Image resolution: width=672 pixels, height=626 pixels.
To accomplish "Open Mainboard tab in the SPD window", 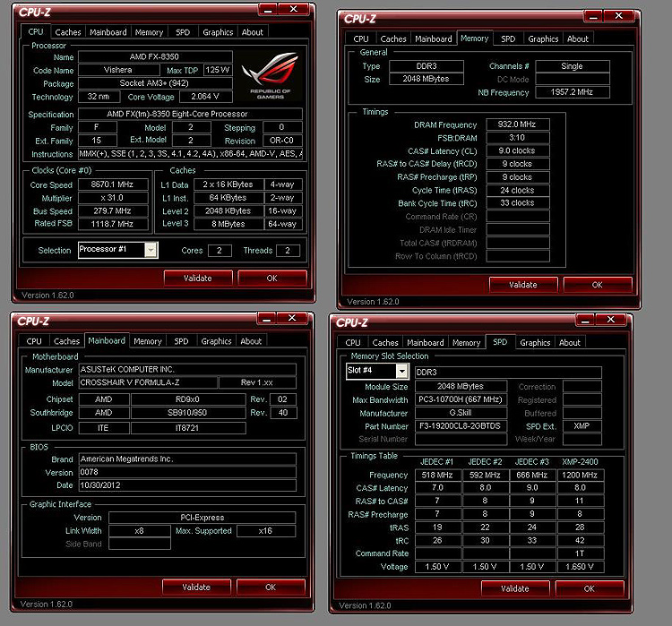I will pos(425,343).
